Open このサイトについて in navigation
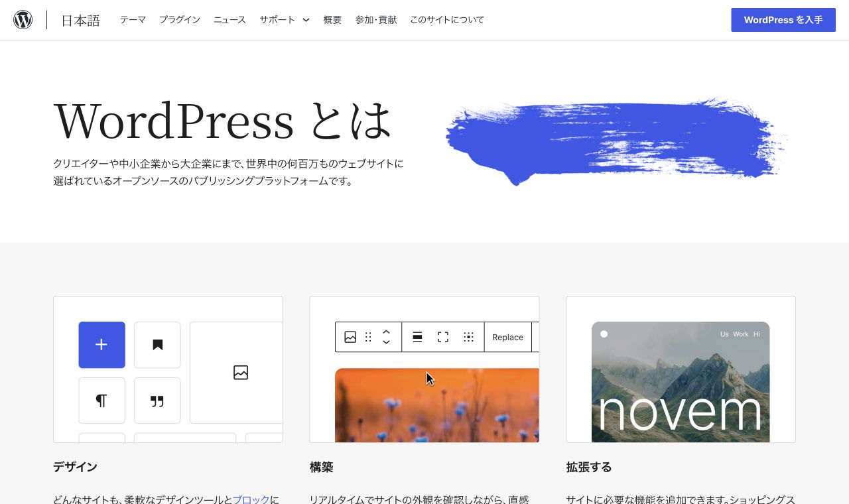Image resolution: width=849 pixels, height=504 pixels. coord(447,20)
